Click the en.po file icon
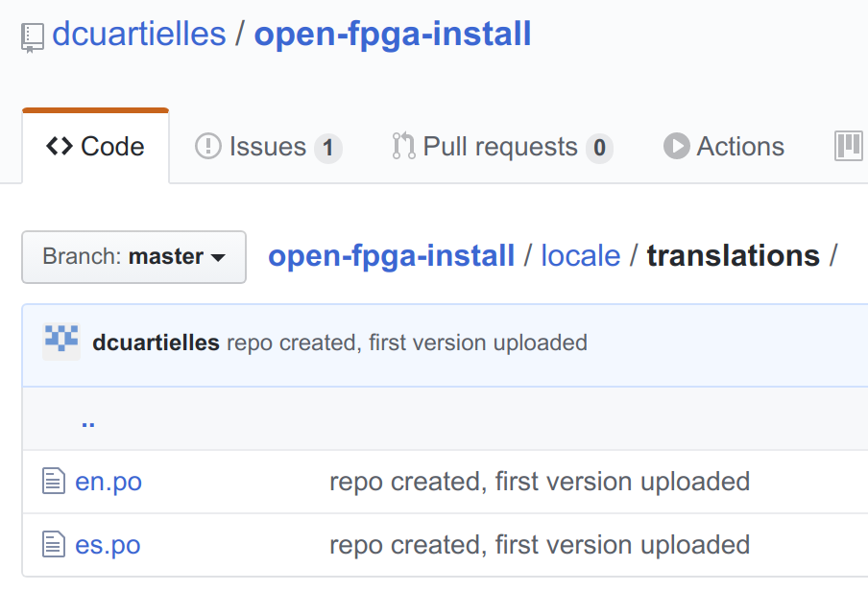 click(54, 481)
